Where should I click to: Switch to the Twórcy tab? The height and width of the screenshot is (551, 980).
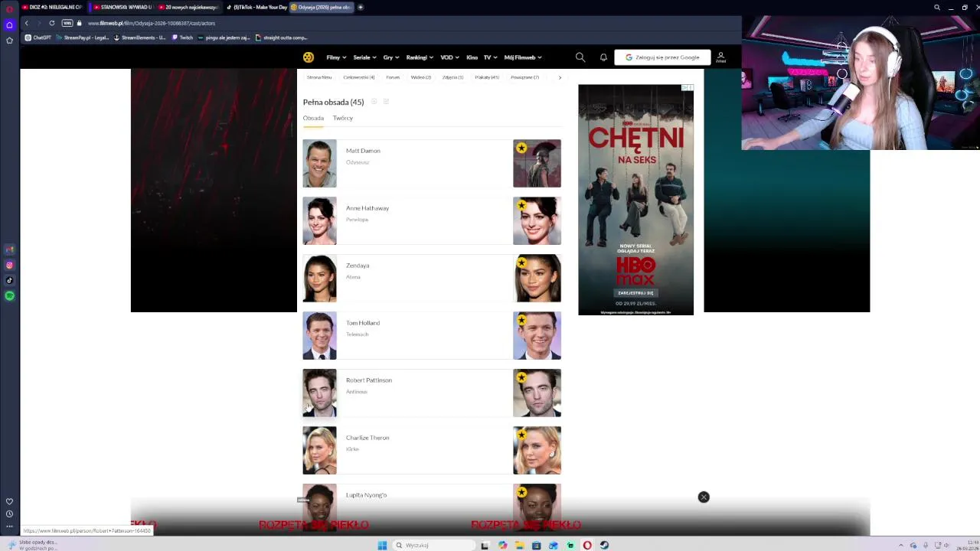(x=343, y=118)
